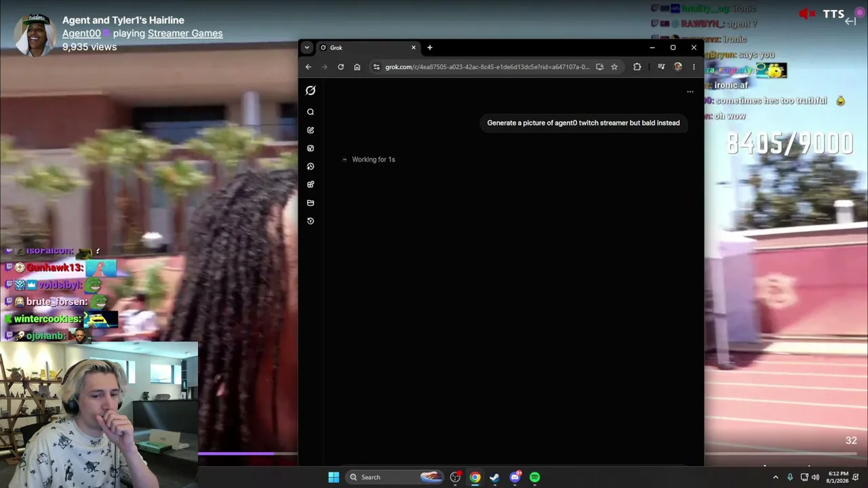
Task: Open volume control in system tray
Action: tap(815, 477)
